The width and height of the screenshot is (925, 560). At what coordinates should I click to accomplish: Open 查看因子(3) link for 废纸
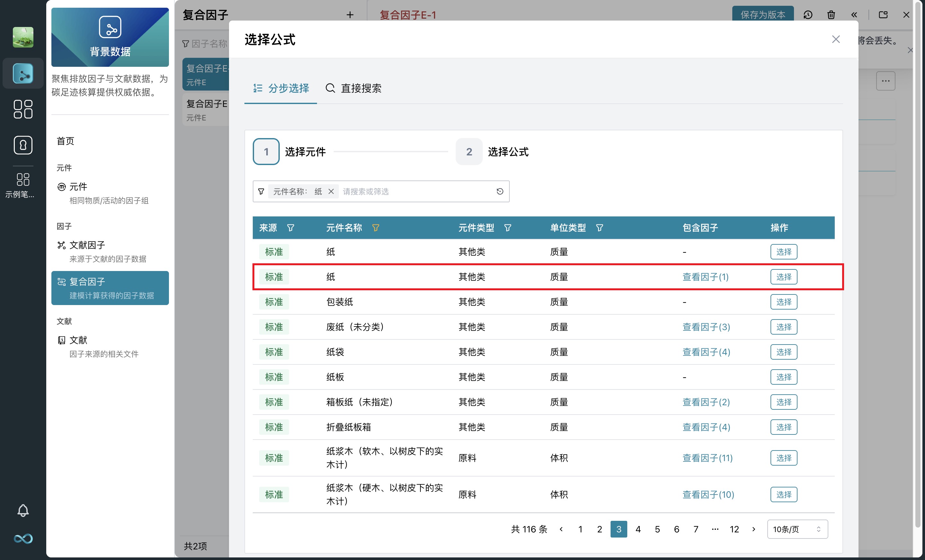click(706, 327)
